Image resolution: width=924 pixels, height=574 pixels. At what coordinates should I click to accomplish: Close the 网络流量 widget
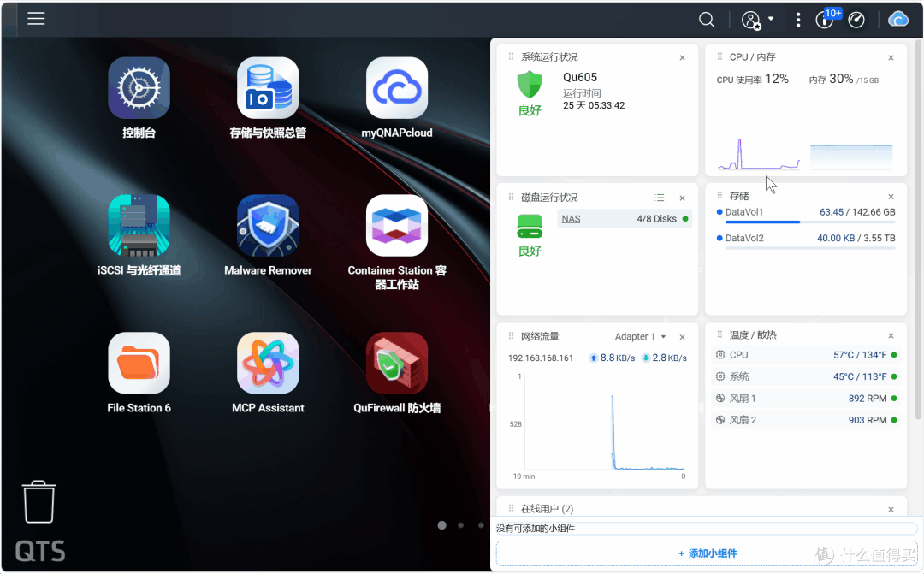(682, 337)
